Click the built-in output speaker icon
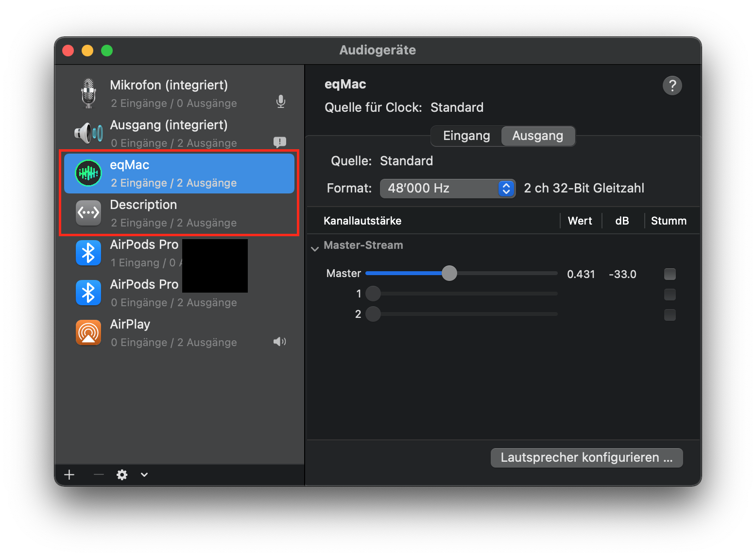The width and height of the screenshot is (756, 558). pos(88,133)
